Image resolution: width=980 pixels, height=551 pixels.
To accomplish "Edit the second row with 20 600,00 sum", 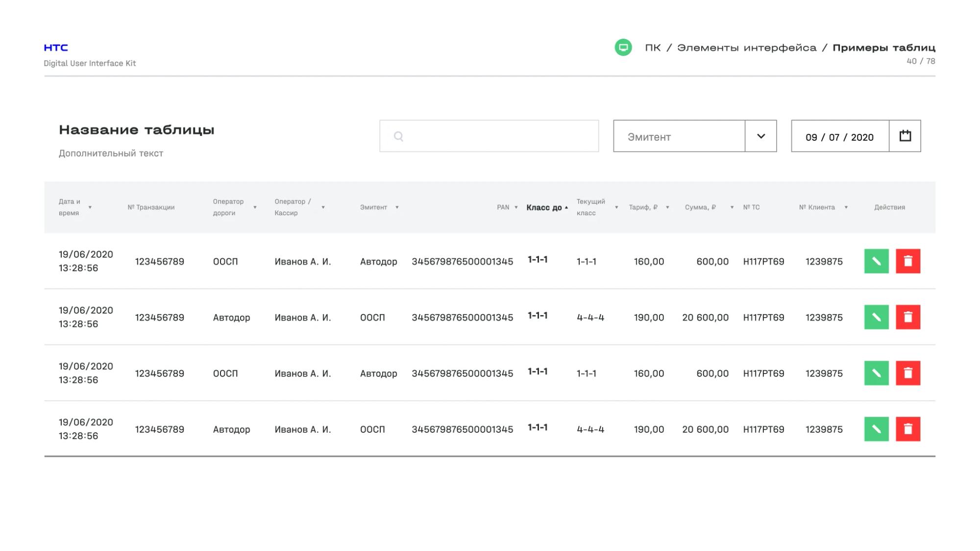I will [876, 317].
